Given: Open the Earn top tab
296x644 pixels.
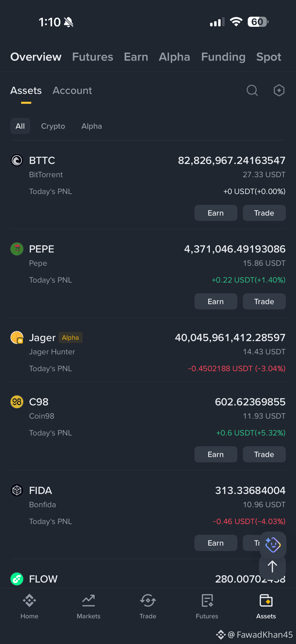Looking at the screenshot, I should pyautogui.click(x=136, y=57).
